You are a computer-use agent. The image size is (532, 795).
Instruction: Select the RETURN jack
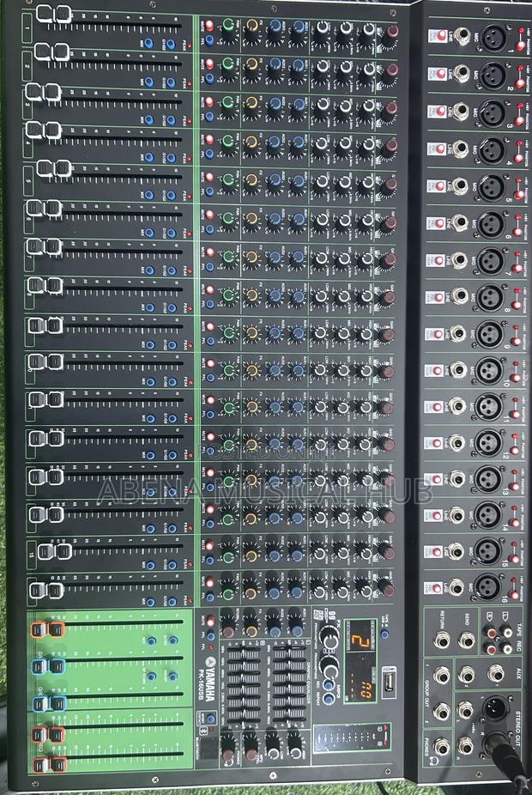pyautogui.click(x=441, y=640)
